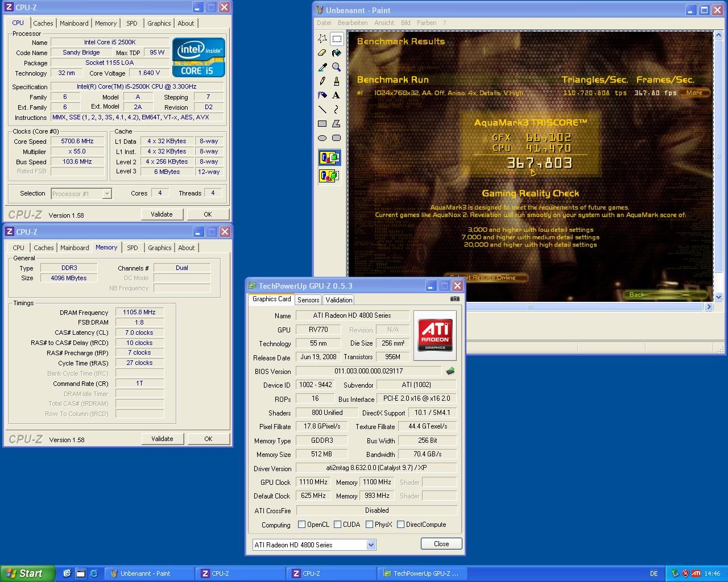Image resolution: width=728 pixels, height=582 pixels.
Task: Open Graphics tab in bottom CPU-Z window
Action: [159, 248]
